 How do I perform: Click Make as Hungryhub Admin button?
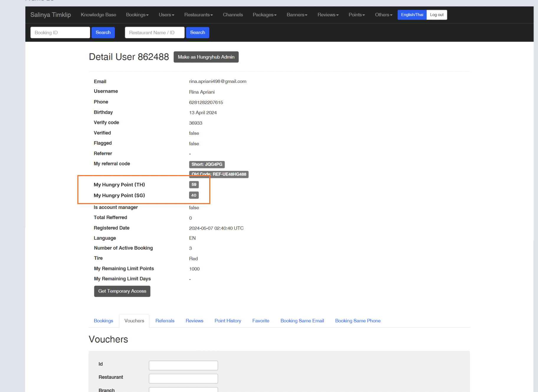206,57
